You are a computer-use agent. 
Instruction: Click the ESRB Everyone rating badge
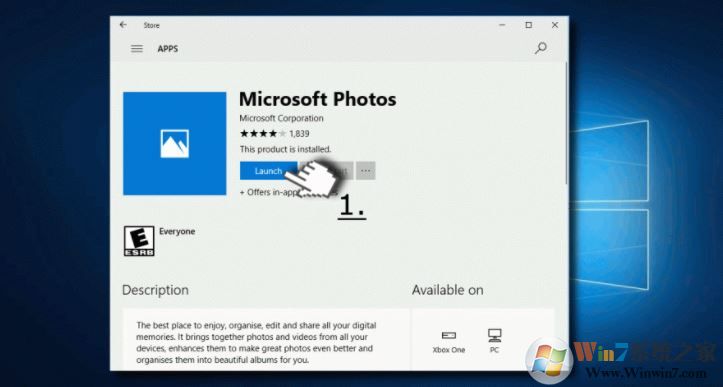(139, 241)
